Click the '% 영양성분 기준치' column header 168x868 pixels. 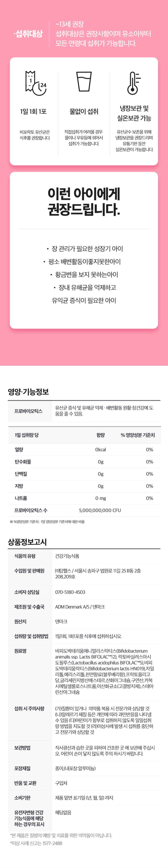point(138,435)
